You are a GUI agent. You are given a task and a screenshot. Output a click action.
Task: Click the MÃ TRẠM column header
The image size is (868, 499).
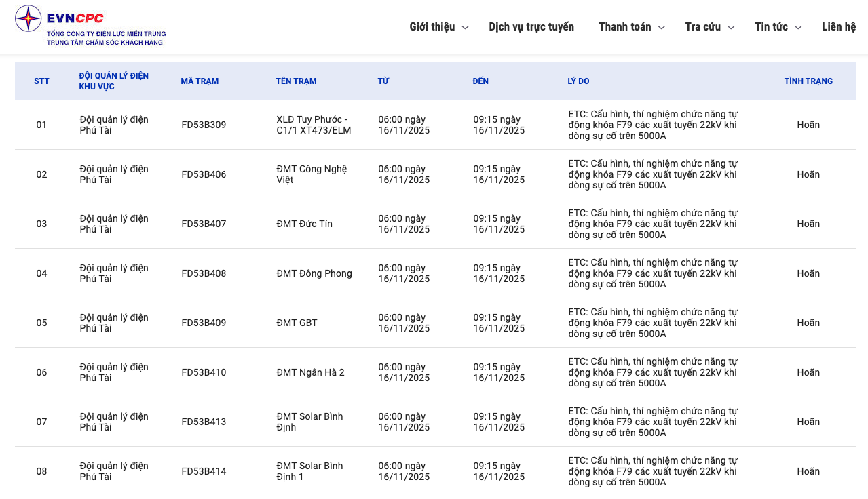tap(200, 81)
